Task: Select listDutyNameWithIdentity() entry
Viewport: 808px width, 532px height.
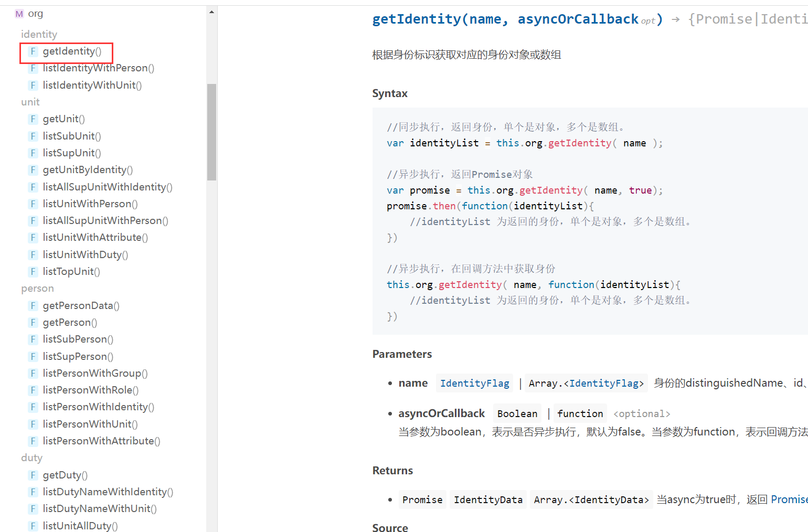Action: [108, 492]
